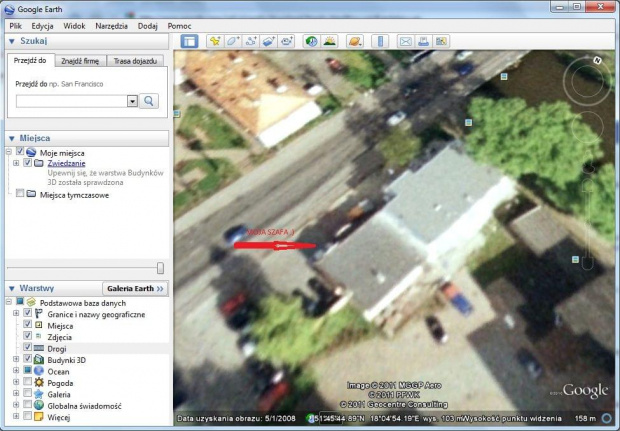Click the Globalna świadomość globe icon
The image size is (620, 431).
39,405
